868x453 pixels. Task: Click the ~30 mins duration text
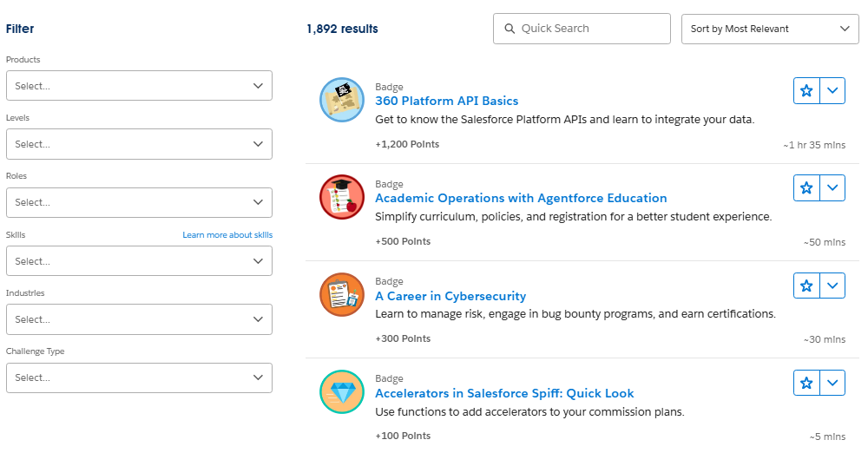pos(825,339)
